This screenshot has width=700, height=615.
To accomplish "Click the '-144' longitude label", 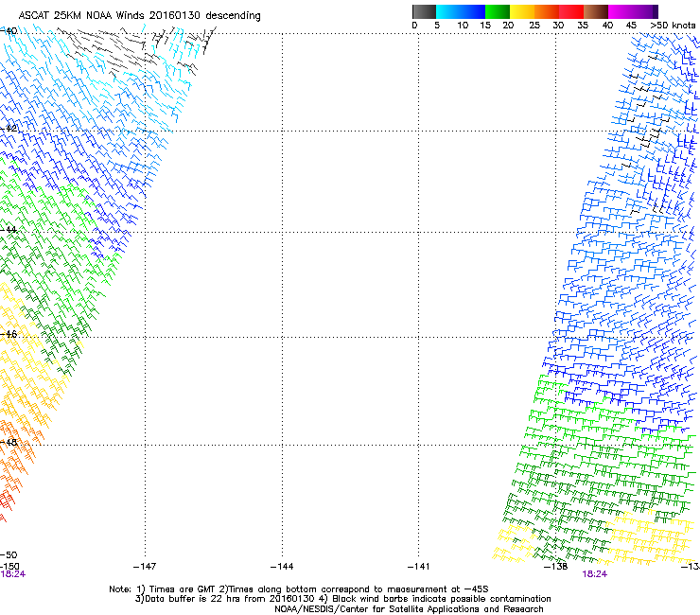I will pos(282,567).
